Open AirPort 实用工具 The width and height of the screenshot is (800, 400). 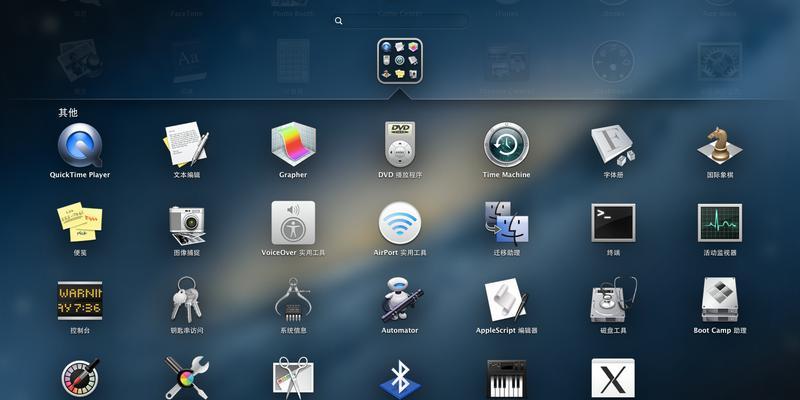400,223
